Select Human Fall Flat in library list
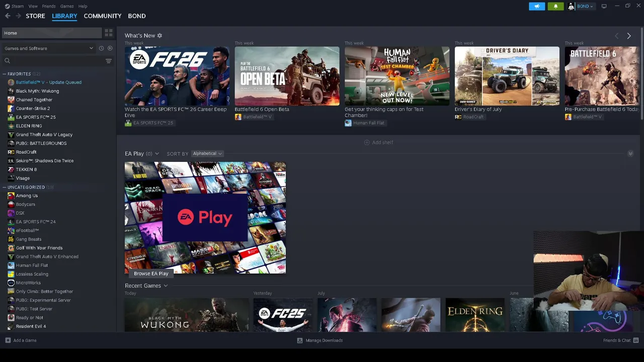Screen dimensions: 644x362 32,265
